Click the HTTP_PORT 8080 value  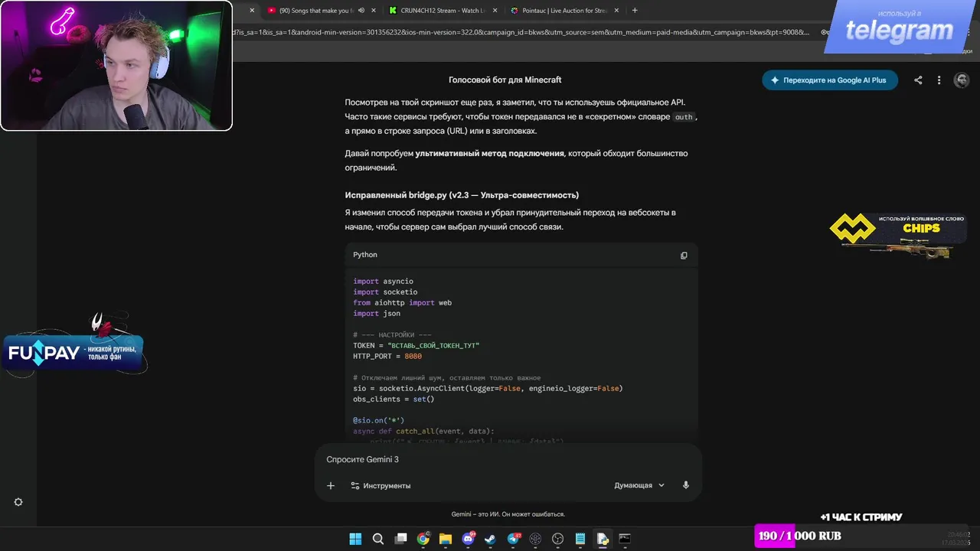[413, 357]
